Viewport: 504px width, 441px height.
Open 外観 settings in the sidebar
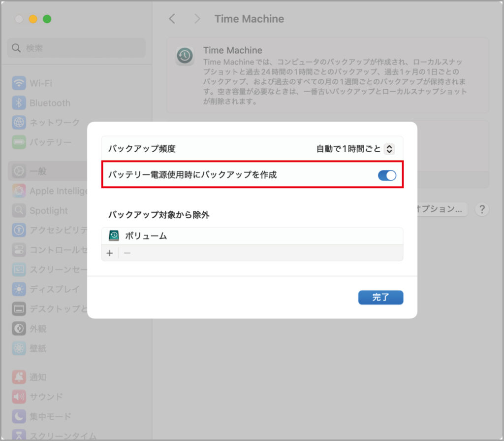[x=30, y=329]
